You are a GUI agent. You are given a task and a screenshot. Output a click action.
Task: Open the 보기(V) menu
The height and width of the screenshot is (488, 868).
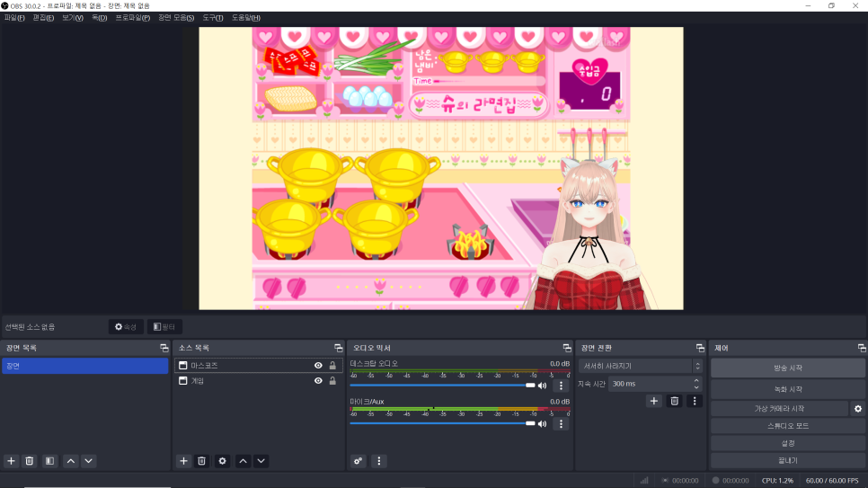tap(73, 18)
